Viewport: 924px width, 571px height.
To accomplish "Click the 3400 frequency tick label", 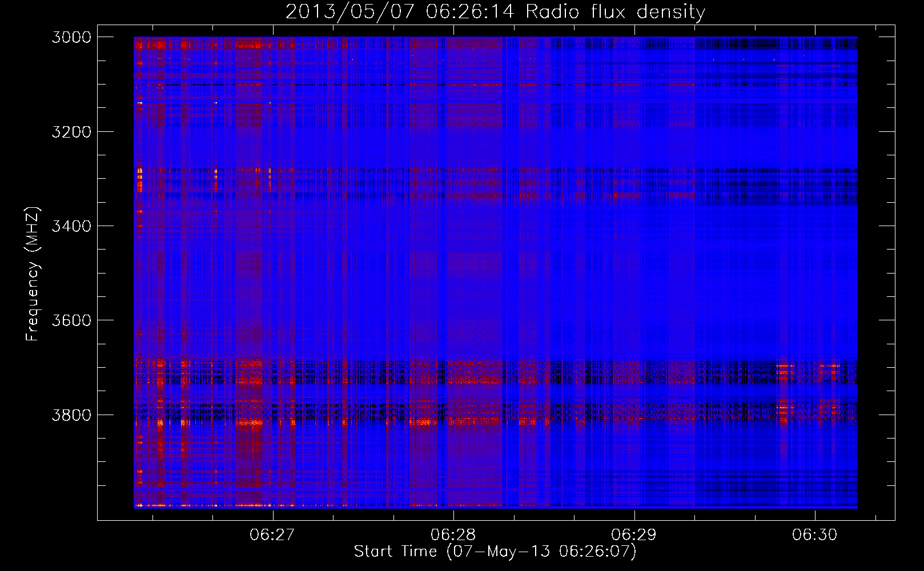I will [x=71, y=226].
